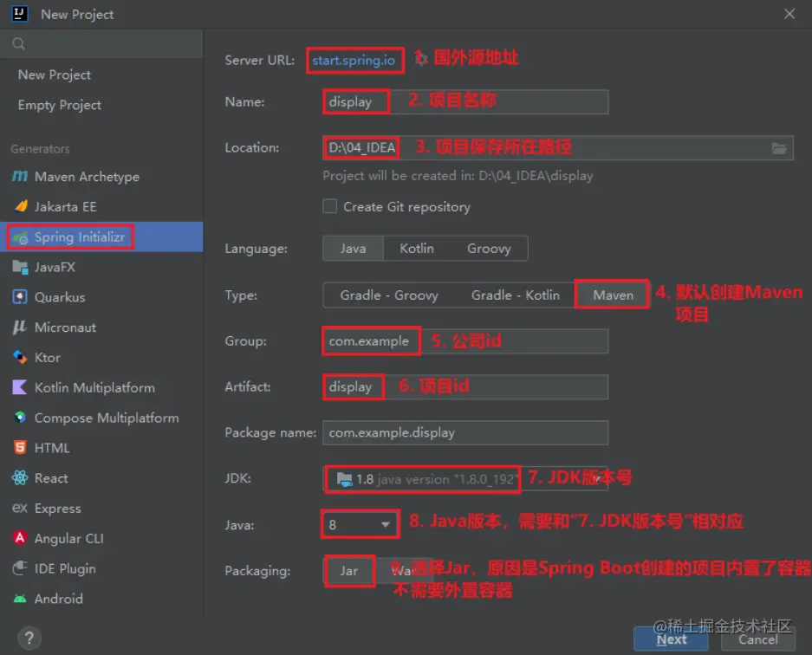Click the Maven Archetype generator icon
The width and height of the screenshot is (812, 655).
click(20, 177)
